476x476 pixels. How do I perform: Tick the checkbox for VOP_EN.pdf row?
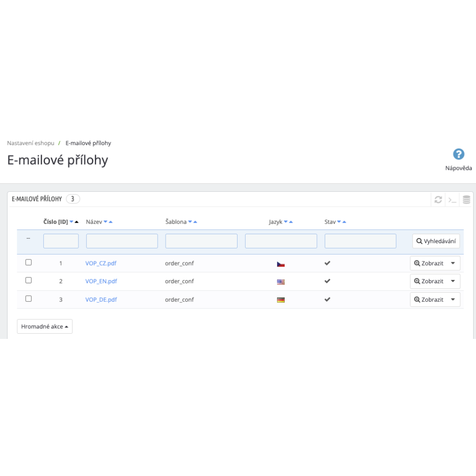pos(29,280)
